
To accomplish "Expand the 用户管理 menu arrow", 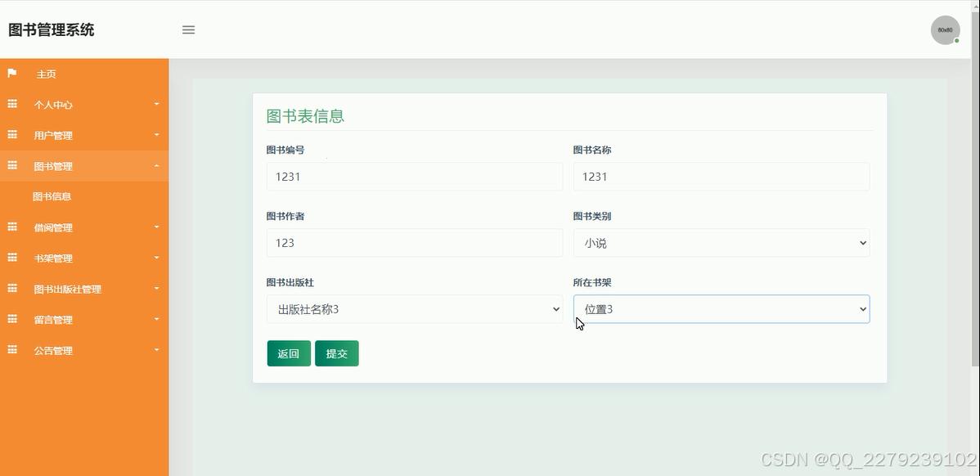I will tap(157, 134).
